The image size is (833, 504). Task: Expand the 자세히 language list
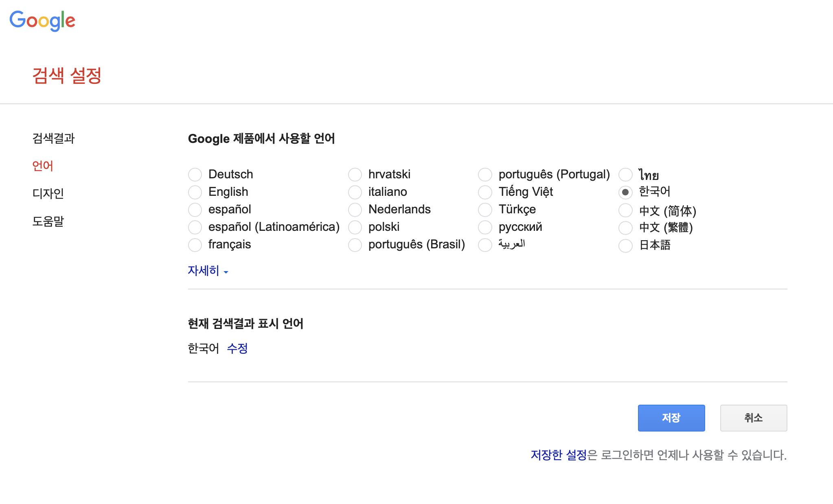pos(208,271)
